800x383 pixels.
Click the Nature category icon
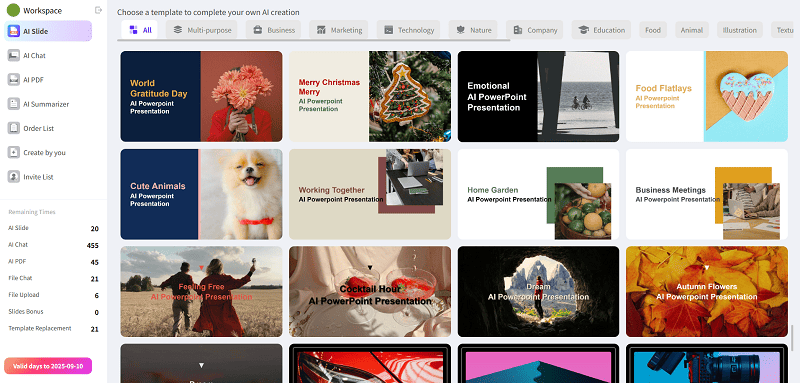[461, 30]
